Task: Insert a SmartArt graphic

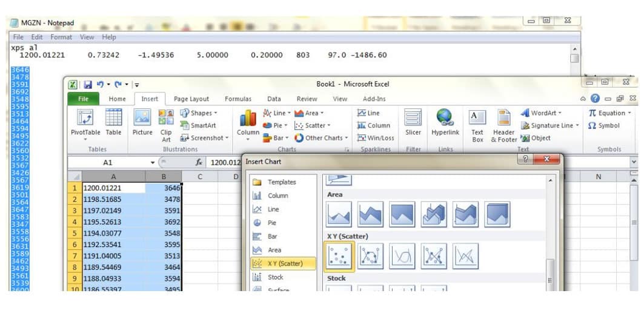Action: click(198, 125)
